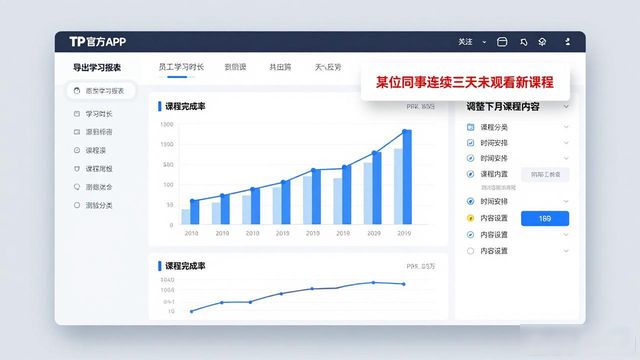Click 课程完成率 title of bar chart
Viewport: 640px width, 360px height.
tap(185, 107)
